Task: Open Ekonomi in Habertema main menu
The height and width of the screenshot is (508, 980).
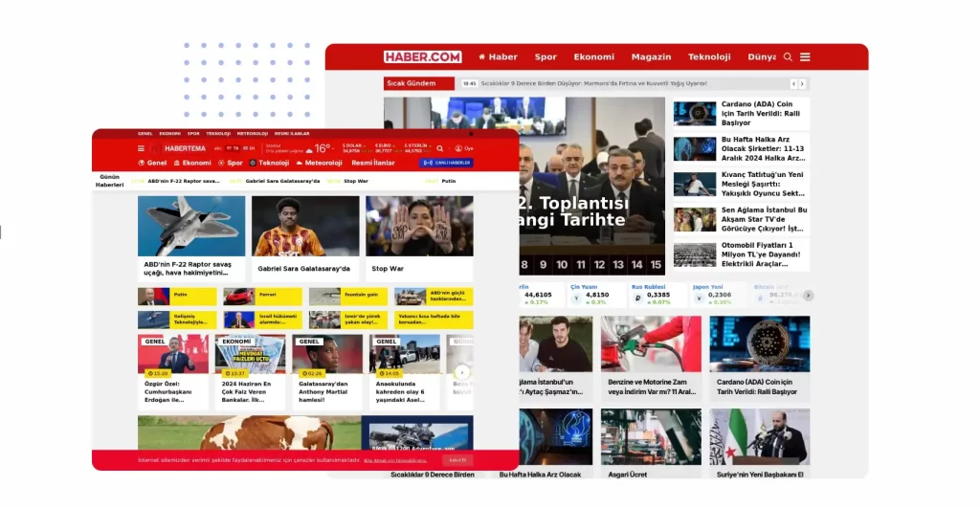Action: pyautogui.click(x=192, y=163)
